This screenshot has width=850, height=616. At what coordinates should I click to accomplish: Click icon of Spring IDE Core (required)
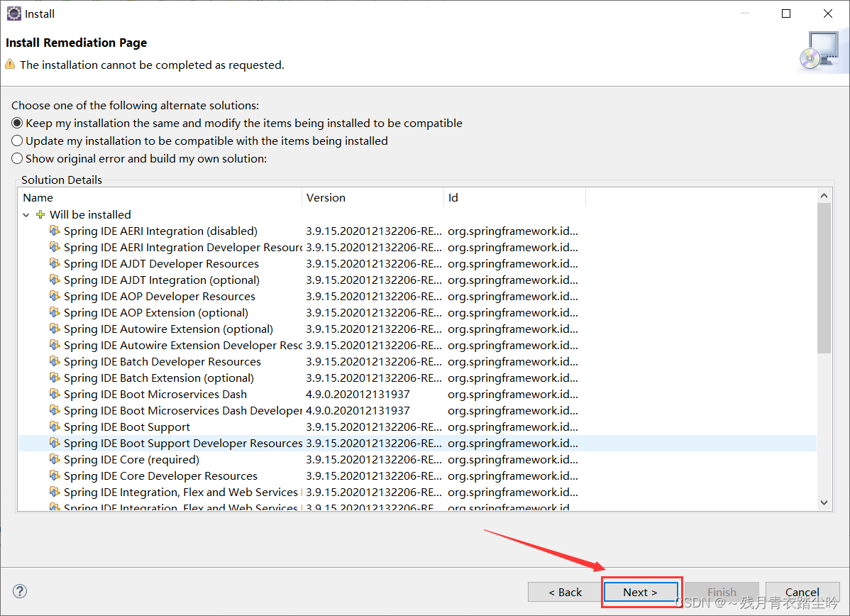pyautogui.click(x=55, y=459)
